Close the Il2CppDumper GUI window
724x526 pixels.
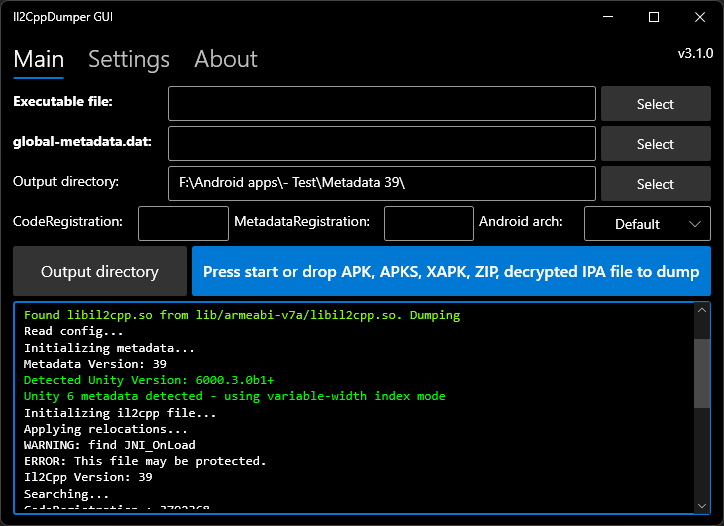pos(700,17)
